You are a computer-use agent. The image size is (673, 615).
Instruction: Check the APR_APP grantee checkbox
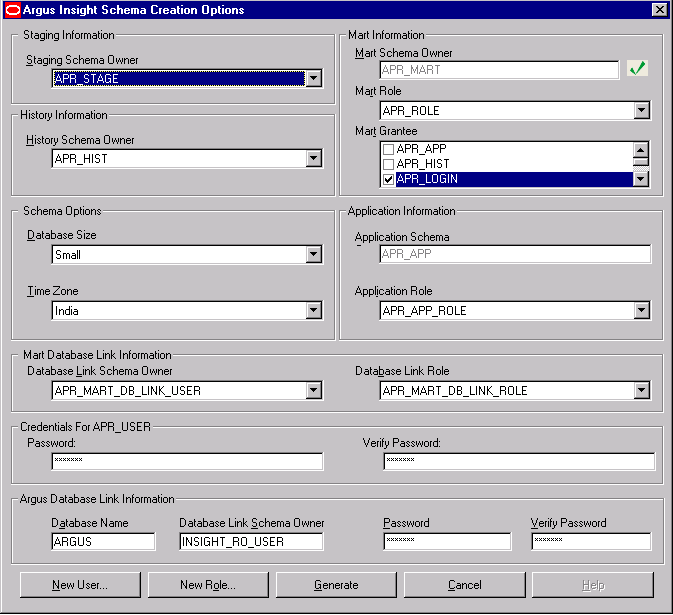click(x=388, y=149)
